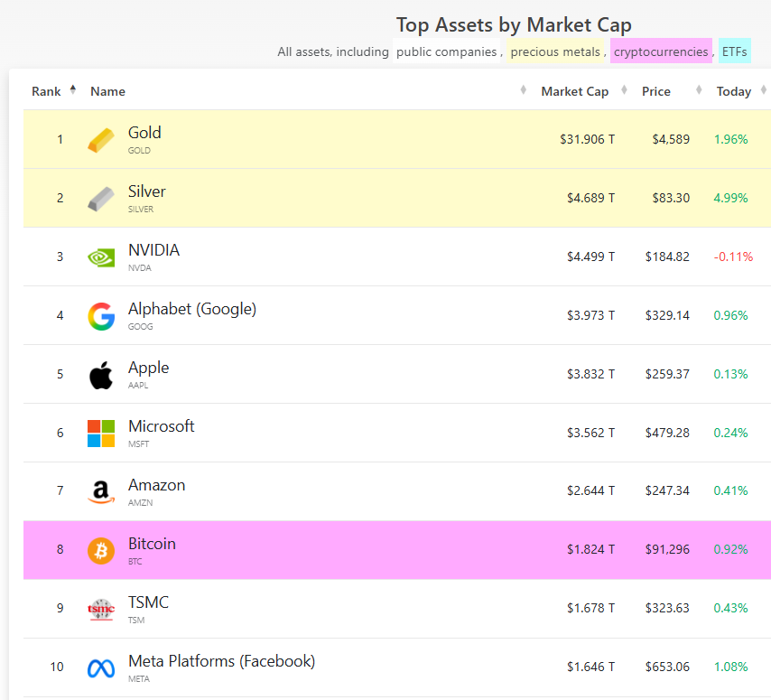771x700 pixels.
Task: Click Apple price $259.37
Action: tap(667, 374)
